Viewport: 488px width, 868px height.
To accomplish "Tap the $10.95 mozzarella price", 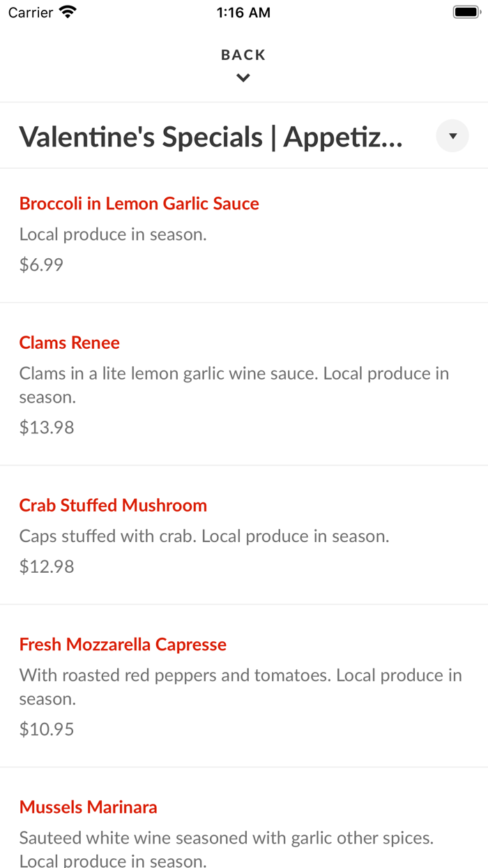I will [x=47, y=729].
